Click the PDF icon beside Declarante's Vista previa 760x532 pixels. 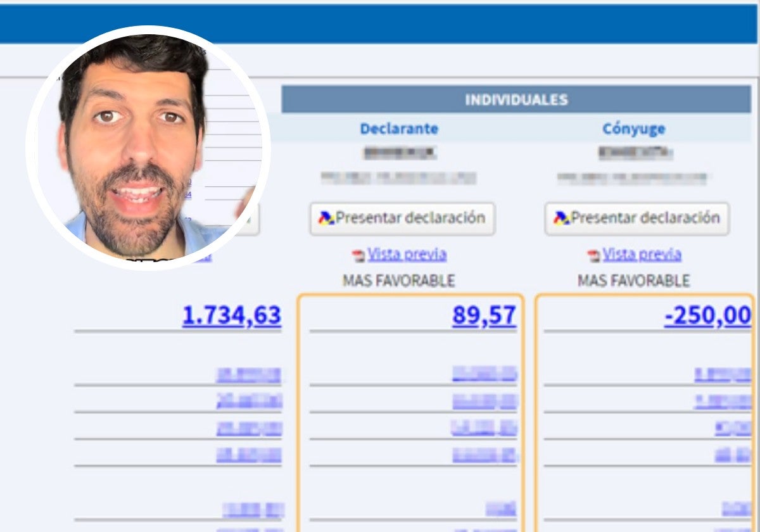click(358, 256)
